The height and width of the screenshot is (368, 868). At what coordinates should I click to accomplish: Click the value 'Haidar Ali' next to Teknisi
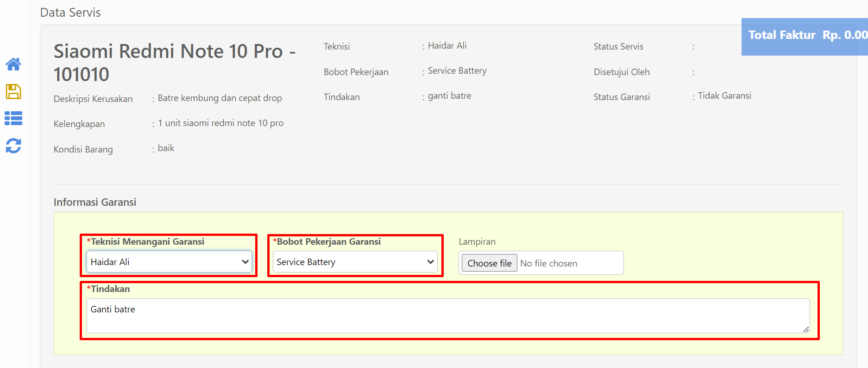pos(447,45)
